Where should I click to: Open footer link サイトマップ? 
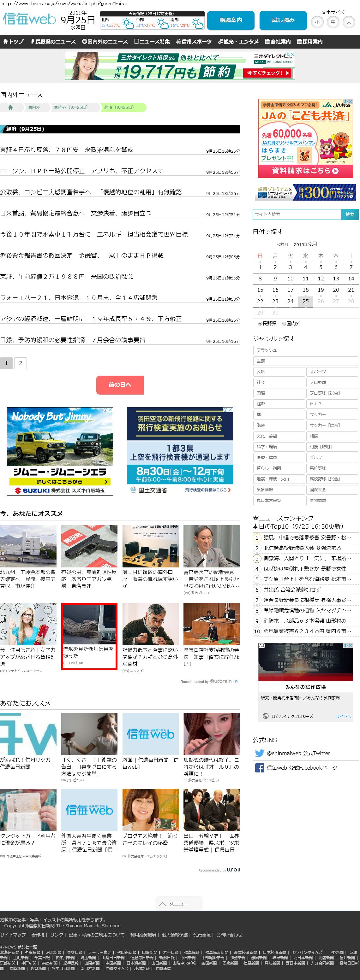(13, 935)
